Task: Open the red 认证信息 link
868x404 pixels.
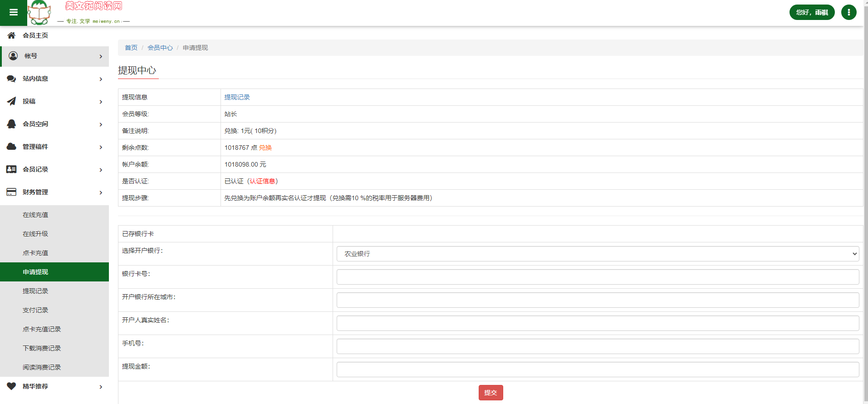Action: pyautogui.click(x=262, y=181)
